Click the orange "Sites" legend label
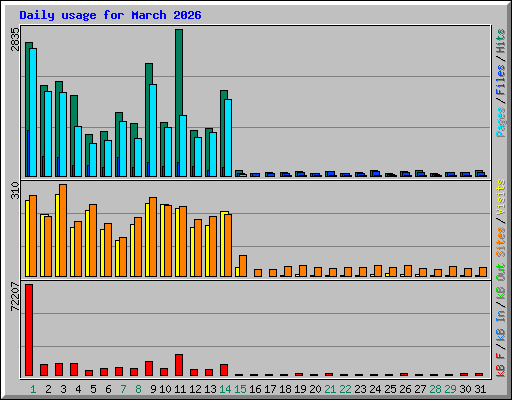The image size is (512, 400). 501,242
